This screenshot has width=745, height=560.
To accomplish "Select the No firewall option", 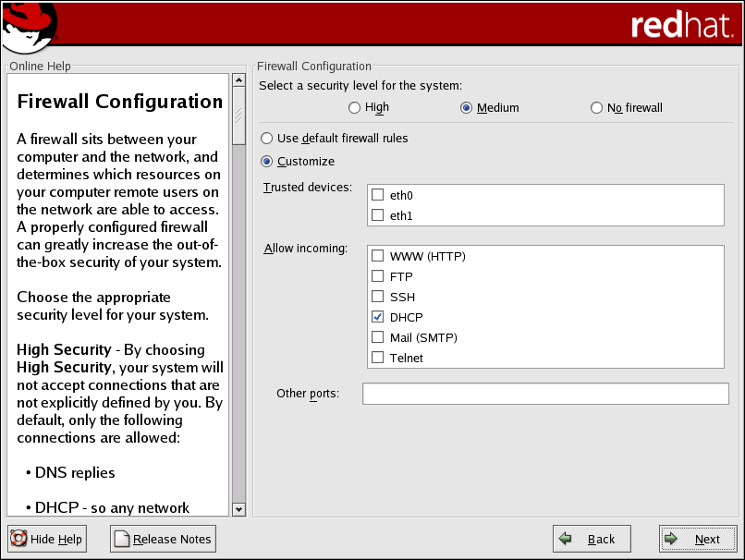I will [597, 108].
